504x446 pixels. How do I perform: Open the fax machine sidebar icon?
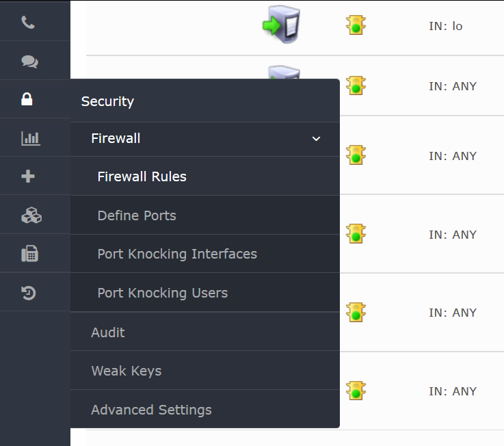(29, 254)
